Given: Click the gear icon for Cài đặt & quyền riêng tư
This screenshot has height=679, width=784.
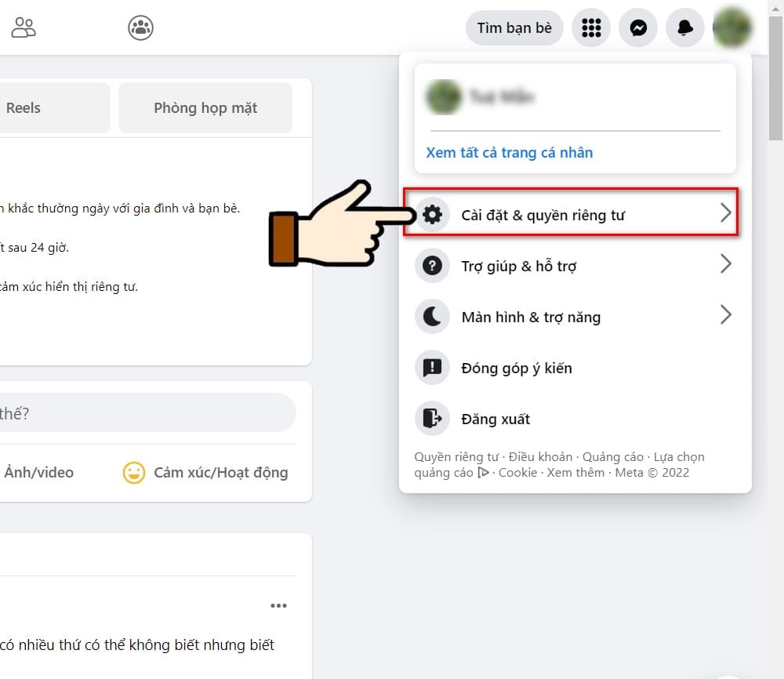Looking at the screenshot, I should [x=433, y=215].
